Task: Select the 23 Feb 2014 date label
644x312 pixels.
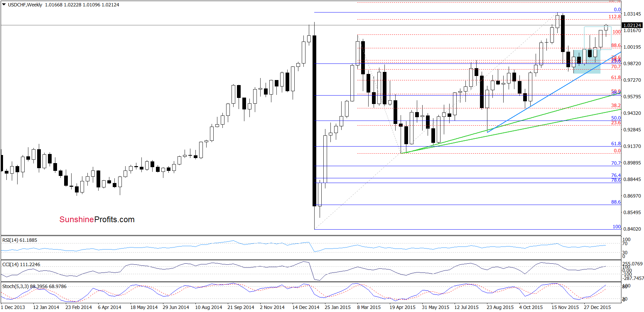Action: [x=79, y=307]
